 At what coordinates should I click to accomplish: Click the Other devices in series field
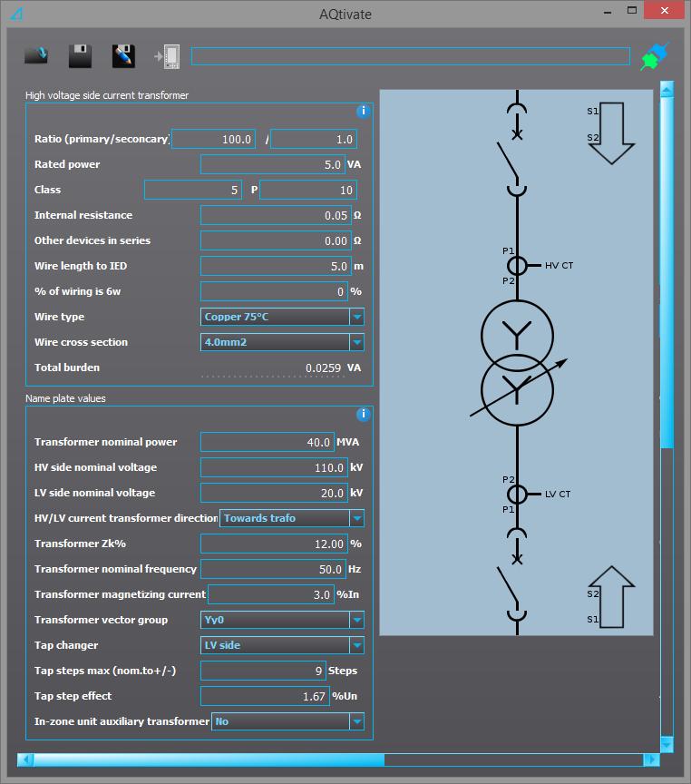tap(276, 241)
